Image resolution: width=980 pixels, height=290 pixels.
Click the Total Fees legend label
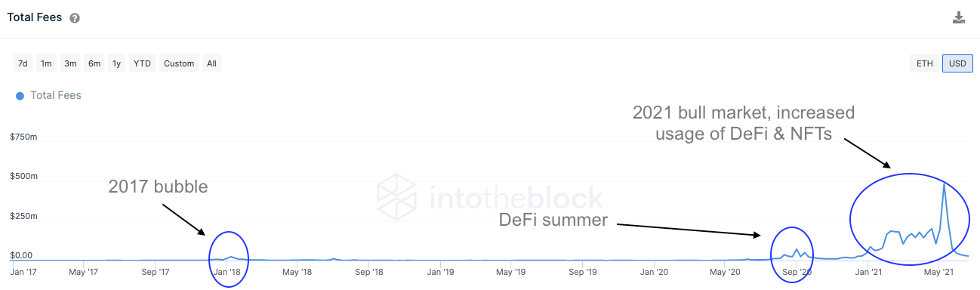pyautogui.click(x=56, y=96)
